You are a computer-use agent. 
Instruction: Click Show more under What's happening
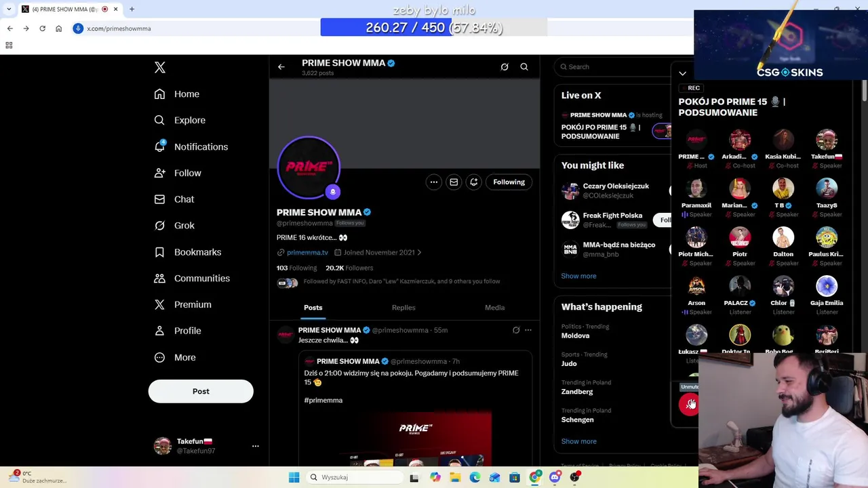point(578,441)
